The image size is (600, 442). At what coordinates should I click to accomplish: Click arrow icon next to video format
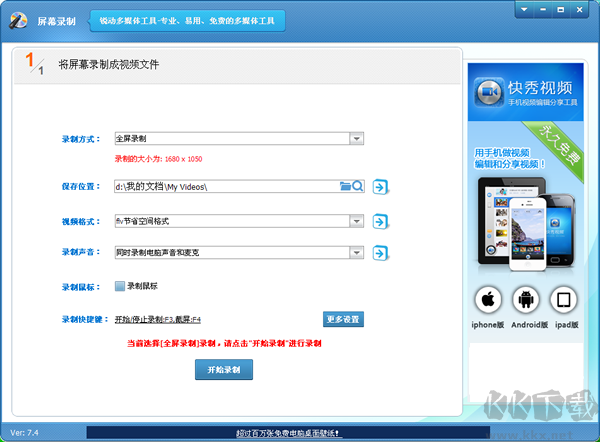coord(380,222)
